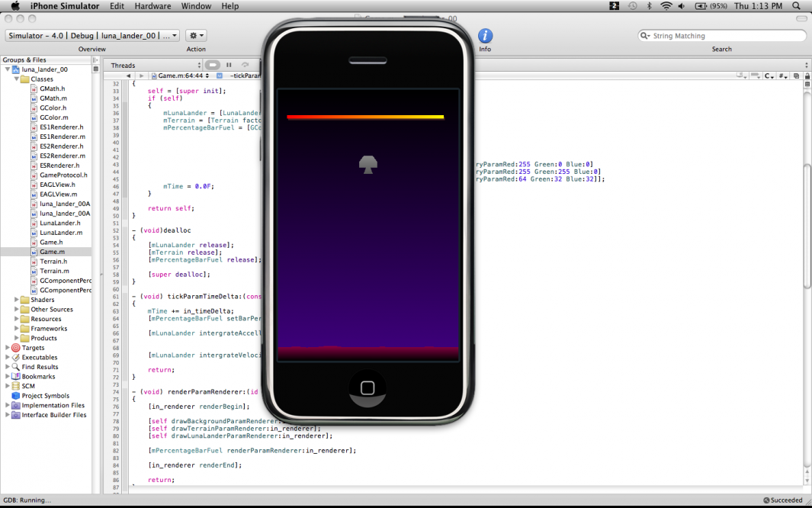Select GMath.h in file list
812x508 pixels.
coord(53,88)
